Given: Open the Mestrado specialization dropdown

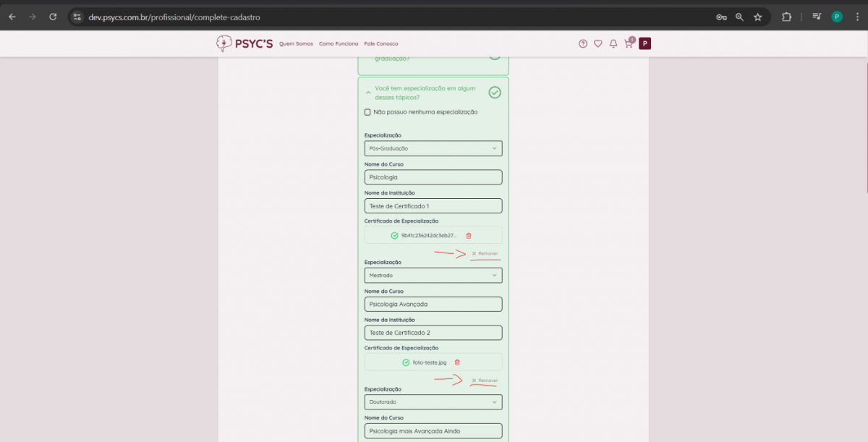Looking at the screenshot, I should pos(433,276).
